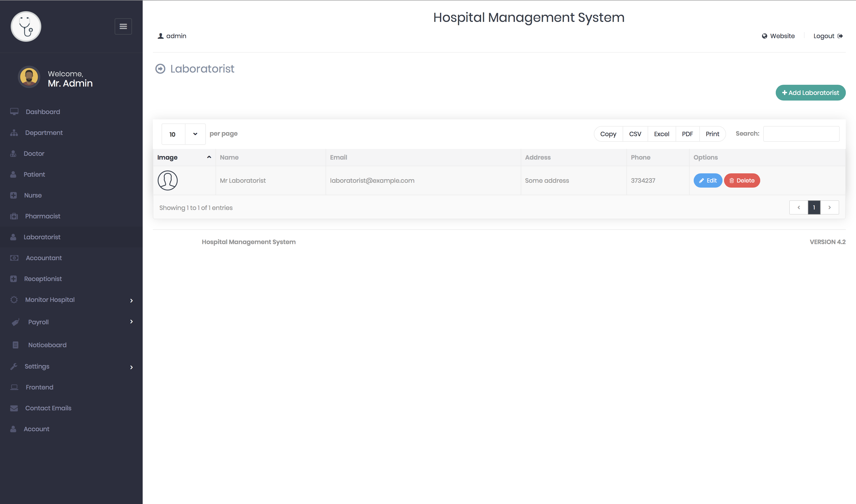This screenshot has height=504, width=856.
Task: Expand the Payroll submenu arrow
Action: (131, 322)
